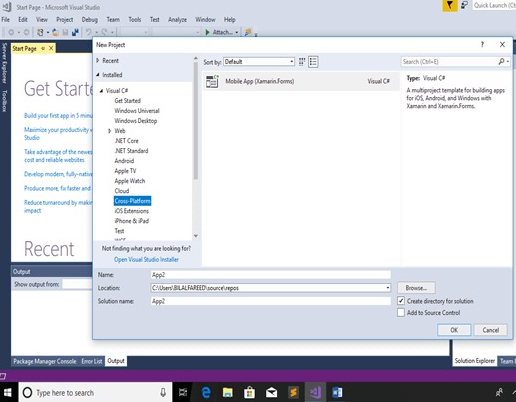
Task: Open Microsoft Store from taskbar
Action: pyautogui.click(x=249, y=393)
